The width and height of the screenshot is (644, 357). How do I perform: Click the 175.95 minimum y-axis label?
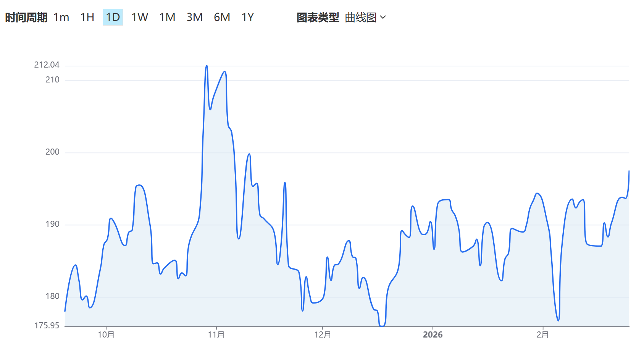pos(47,326)
